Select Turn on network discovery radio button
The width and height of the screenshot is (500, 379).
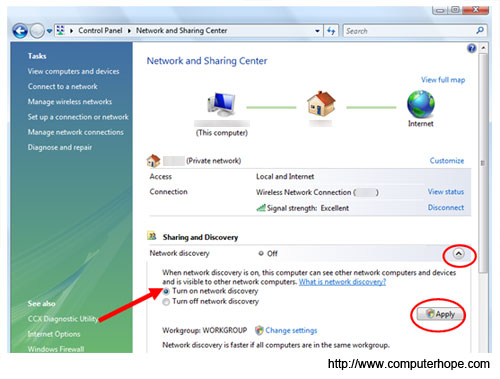click(x=166, y=292)
